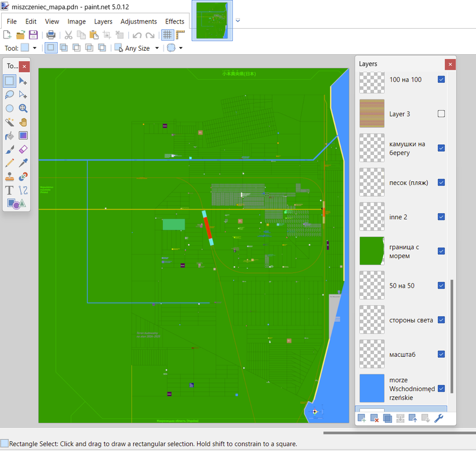Open the Adjustments menu
The image size is (476, 451).
pyautogui.click(x=139, y=21)
